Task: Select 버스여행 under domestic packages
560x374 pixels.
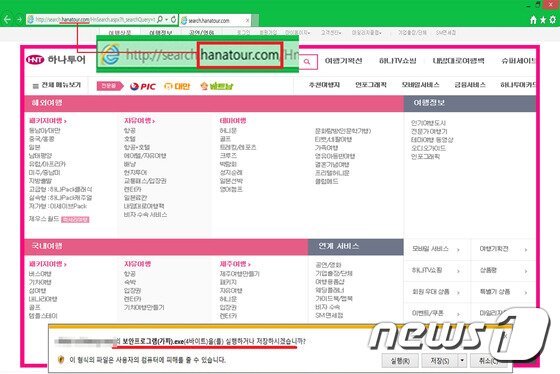Action: pos(40,274)
